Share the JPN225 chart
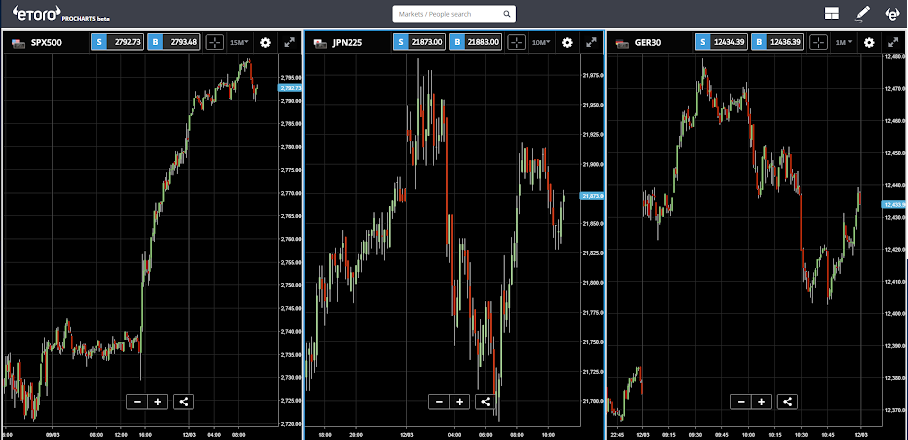The width and height of the screenshot is (908, 440). (485, 402)
